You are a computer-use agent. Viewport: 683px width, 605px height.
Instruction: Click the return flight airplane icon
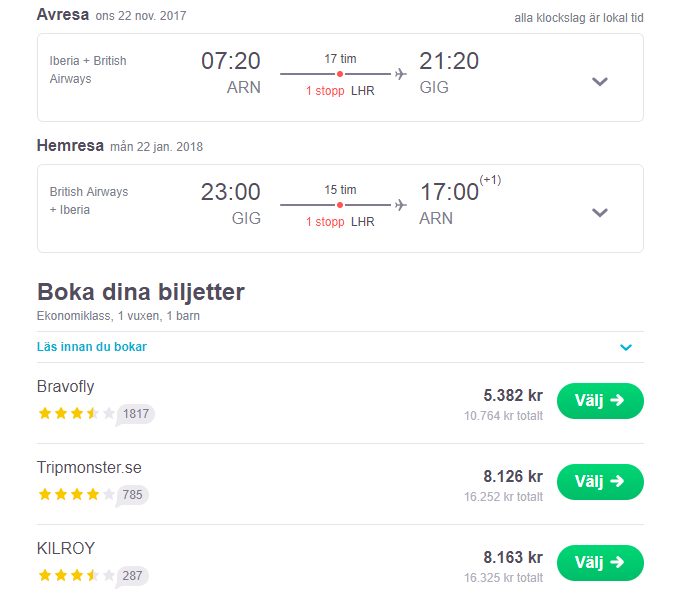[401, 205]
